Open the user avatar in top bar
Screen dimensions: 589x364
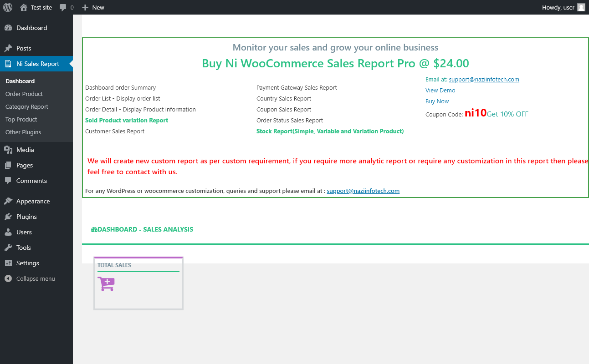tap(581, 7)
